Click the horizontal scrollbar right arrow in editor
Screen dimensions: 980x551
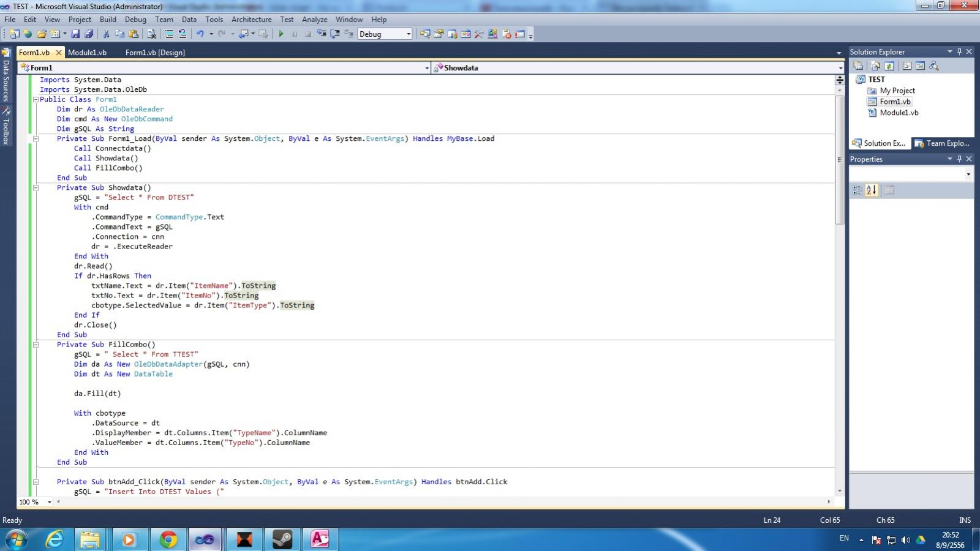click(829, 502)
